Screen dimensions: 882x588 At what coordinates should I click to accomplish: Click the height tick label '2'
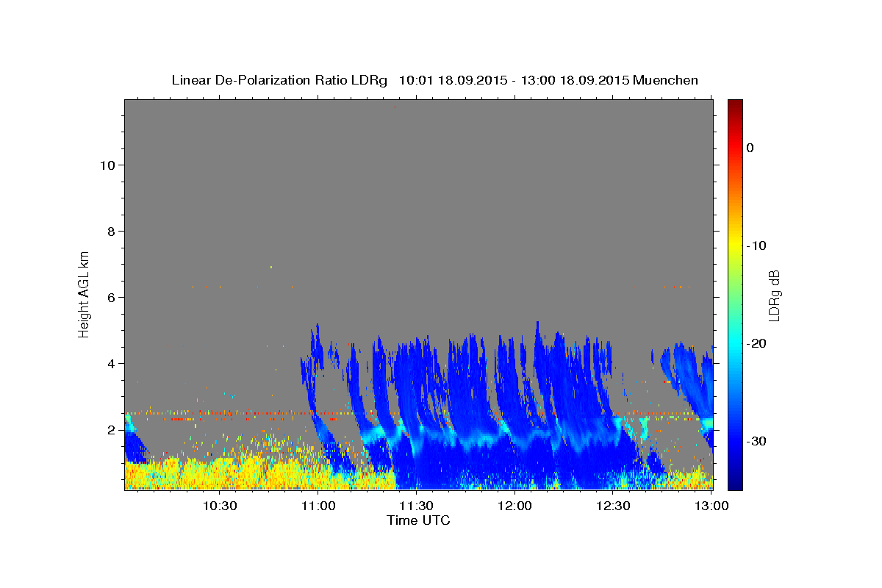110,429
